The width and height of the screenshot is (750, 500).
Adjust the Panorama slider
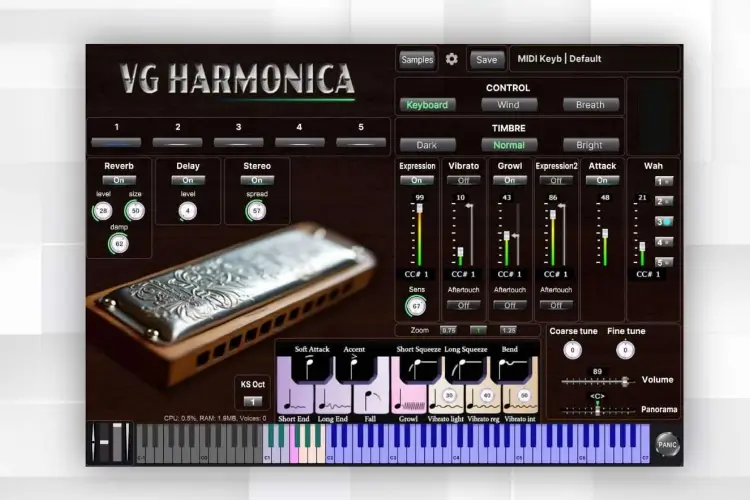tap(598, 410)
